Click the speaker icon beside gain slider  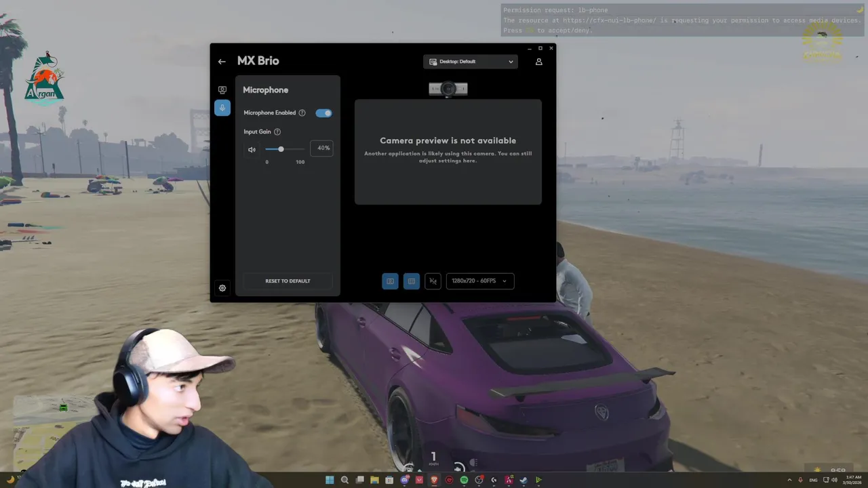click(252, 150)
